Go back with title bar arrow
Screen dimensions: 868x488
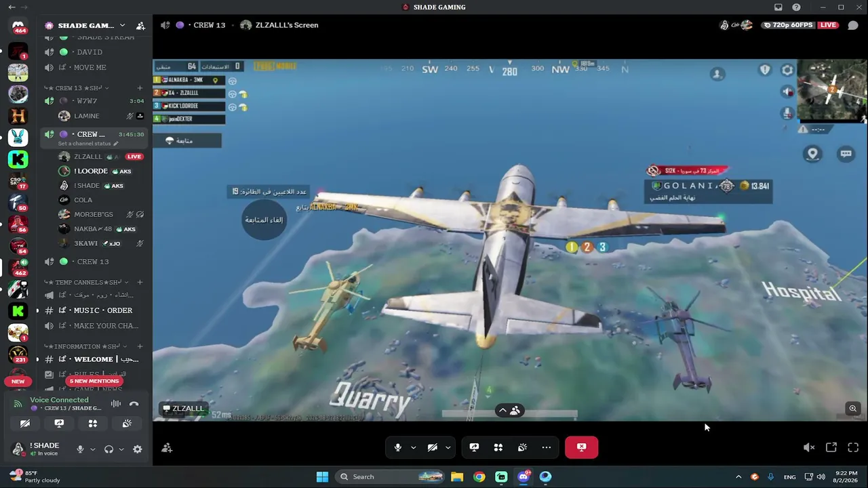click(x=11, y=7)
